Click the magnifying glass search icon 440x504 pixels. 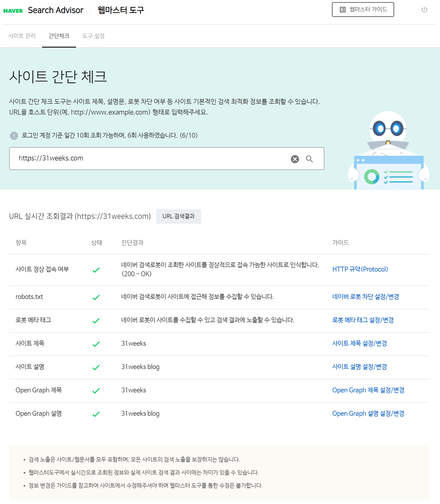309,159
